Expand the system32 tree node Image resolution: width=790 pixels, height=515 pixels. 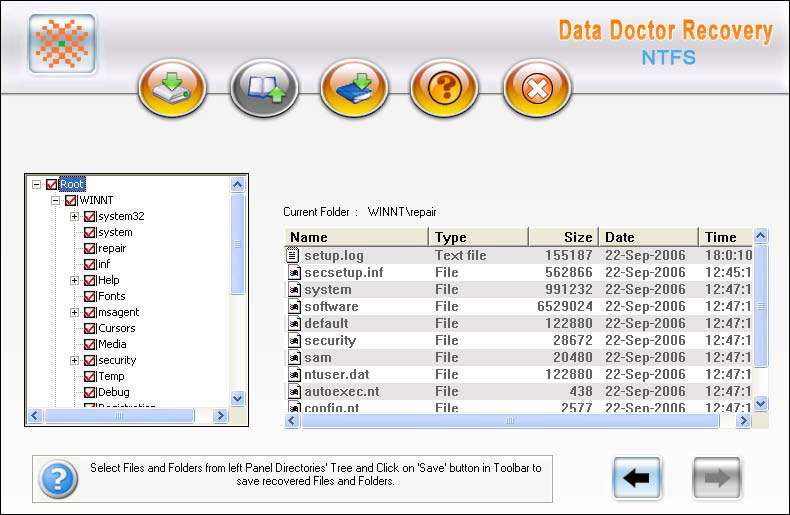pos(75,217)
